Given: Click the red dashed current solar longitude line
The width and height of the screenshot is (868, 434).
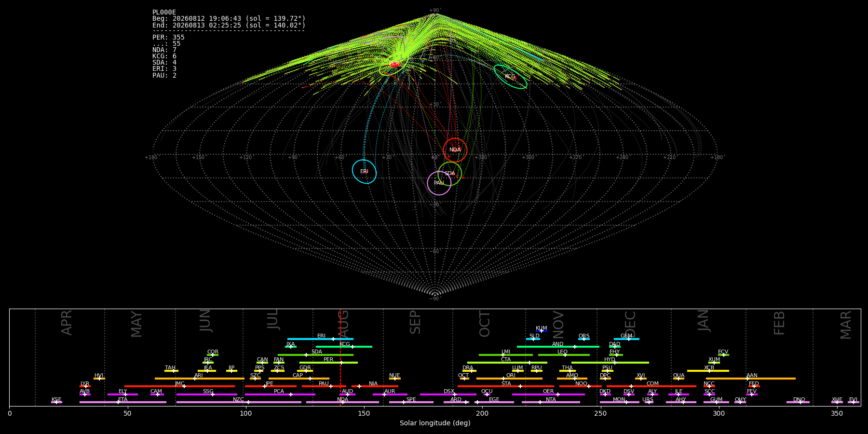Looking at the screenshot, I should (340, 357).
